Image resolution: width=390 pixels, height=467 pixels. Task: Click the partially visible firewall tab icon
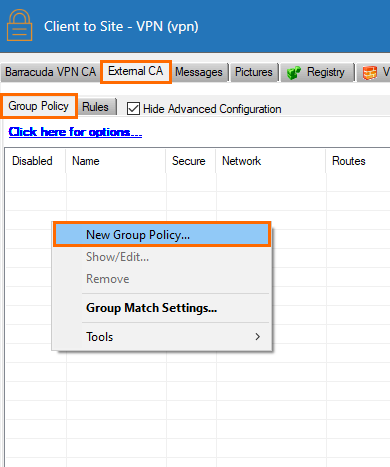[x=370, y=73]
